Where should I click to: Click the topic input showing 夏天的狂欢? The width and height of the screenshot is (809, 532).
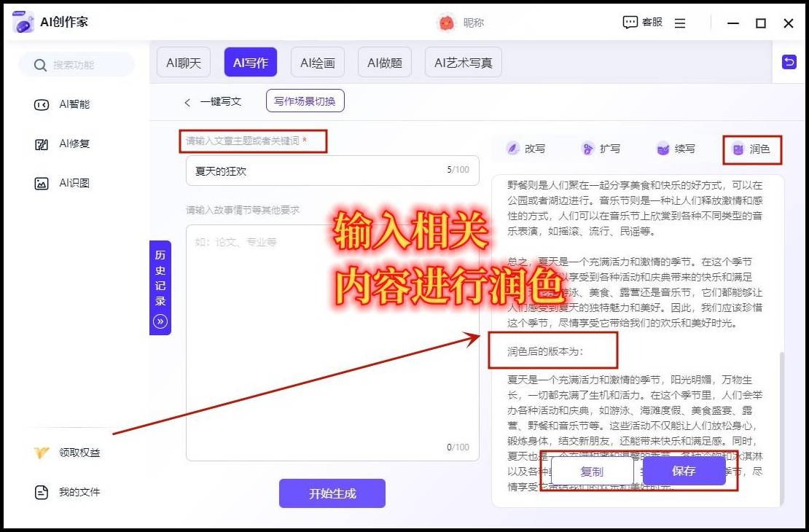click(332, 170)
